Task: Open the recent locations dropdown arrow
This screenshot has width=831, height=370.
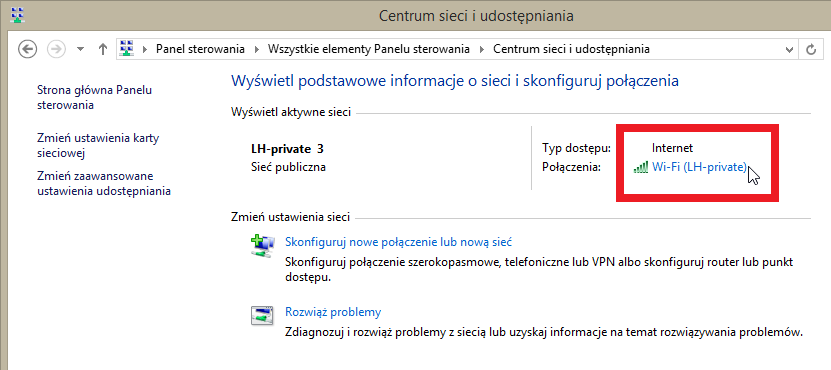Action: click(x=81, y=49)
